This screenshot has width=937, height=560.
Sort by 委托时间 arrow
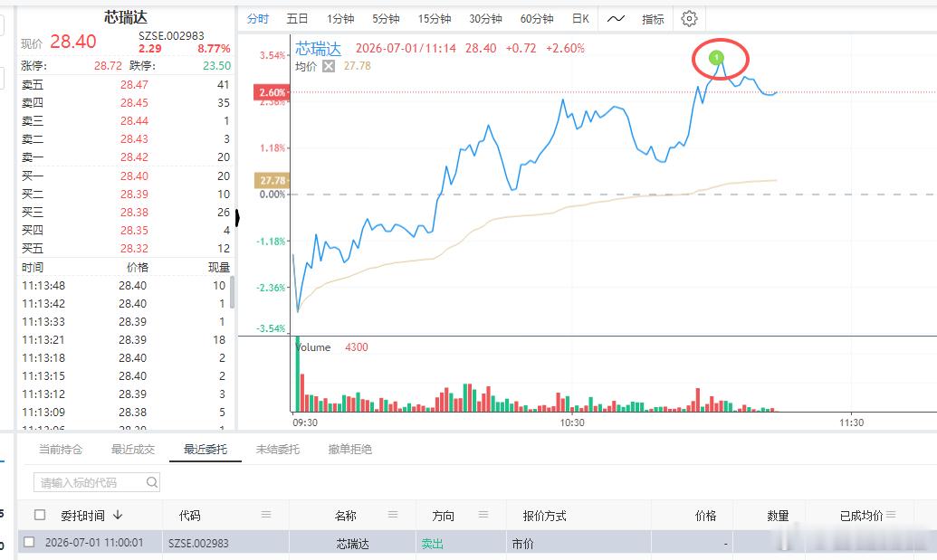118,515
